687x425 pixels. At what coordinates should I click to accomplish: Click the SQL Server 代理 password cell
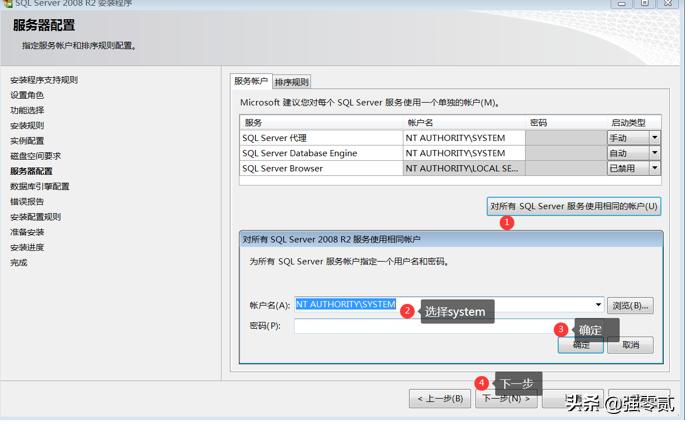tap(566, 138)
